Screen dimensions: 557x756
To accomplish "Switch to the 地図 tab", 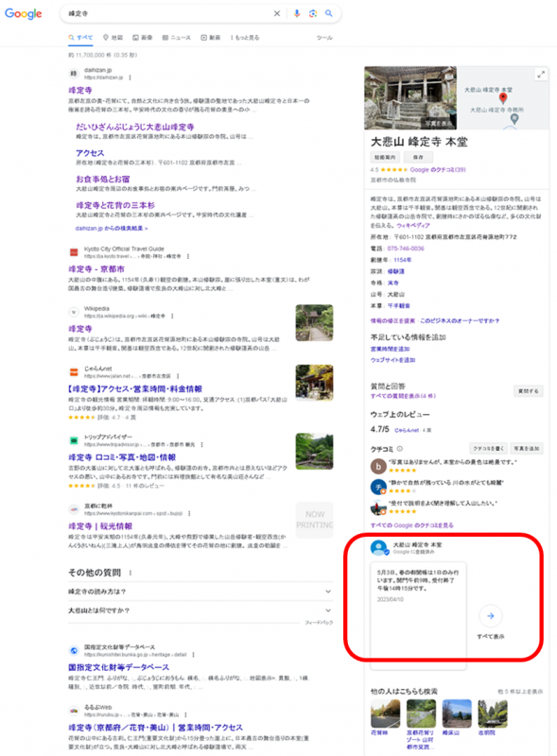I will [113, 38].
